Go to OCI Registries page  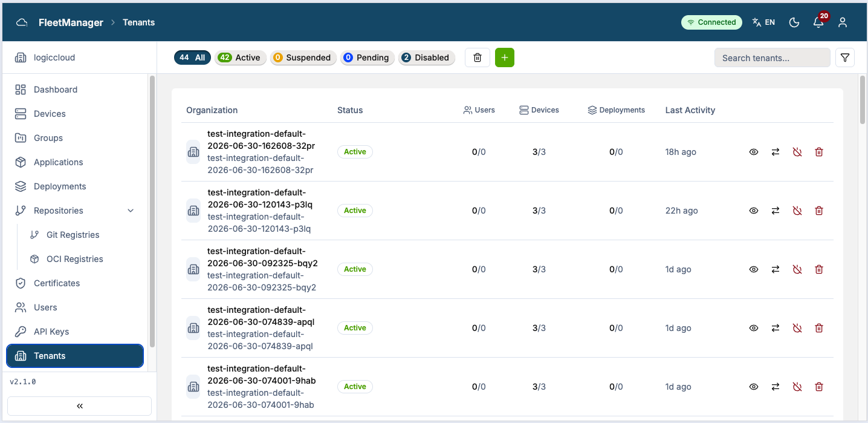[x=75, y=259]
